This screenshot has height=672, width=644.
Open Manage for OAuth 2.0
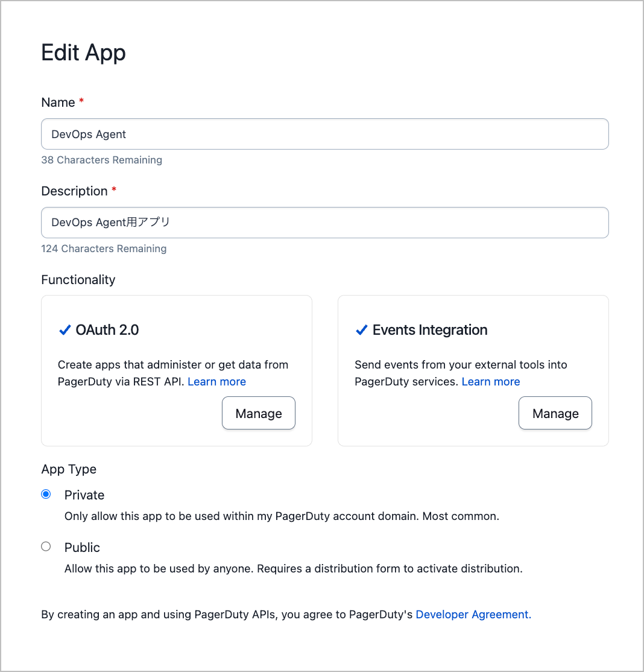click(259, 413)
